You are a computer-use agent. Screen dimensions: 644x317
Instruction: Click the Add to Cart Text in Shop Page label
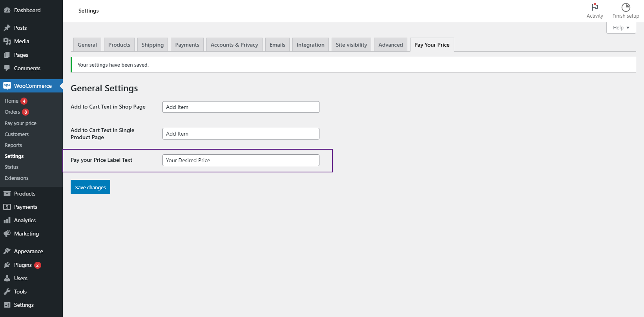point(108,107)
